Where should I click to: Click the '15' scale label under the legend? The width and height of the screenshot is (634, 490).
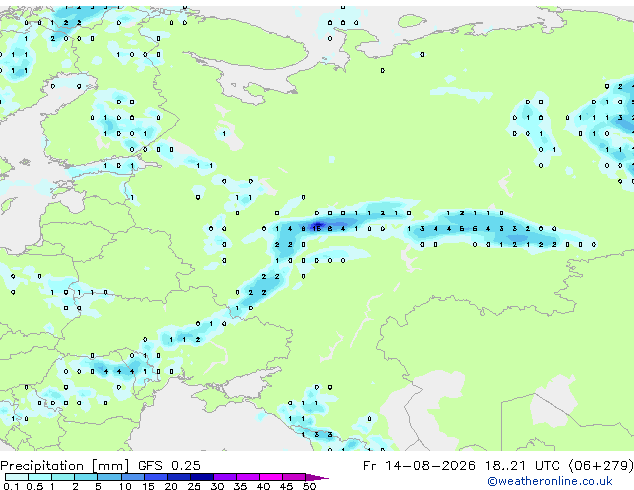(148, 486)
